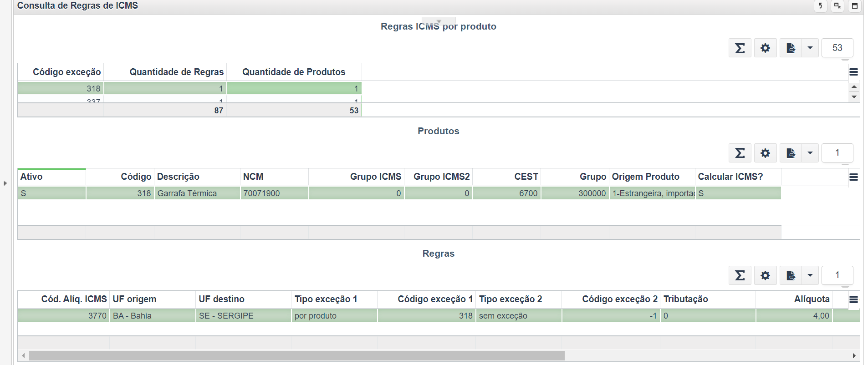Click export icon of Regras ICMS por produto grid
This screenshot has height=365, width=868.
[x=791, y=48]
